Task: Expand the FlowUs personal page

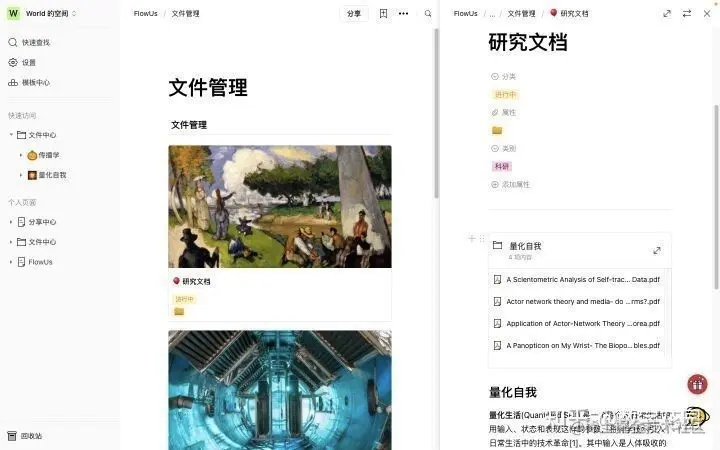Action: pyautogui.click(x=11, y=262)
